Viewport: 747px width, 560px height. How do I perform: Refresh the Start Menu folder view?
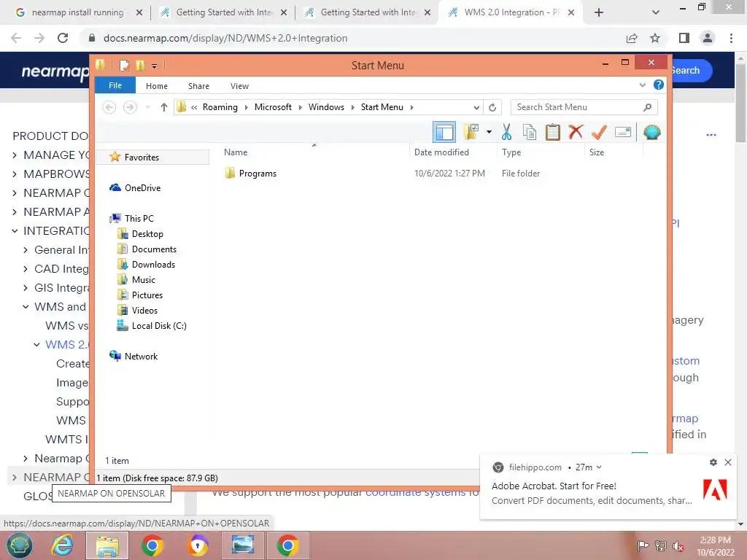[x=492, y=107]
